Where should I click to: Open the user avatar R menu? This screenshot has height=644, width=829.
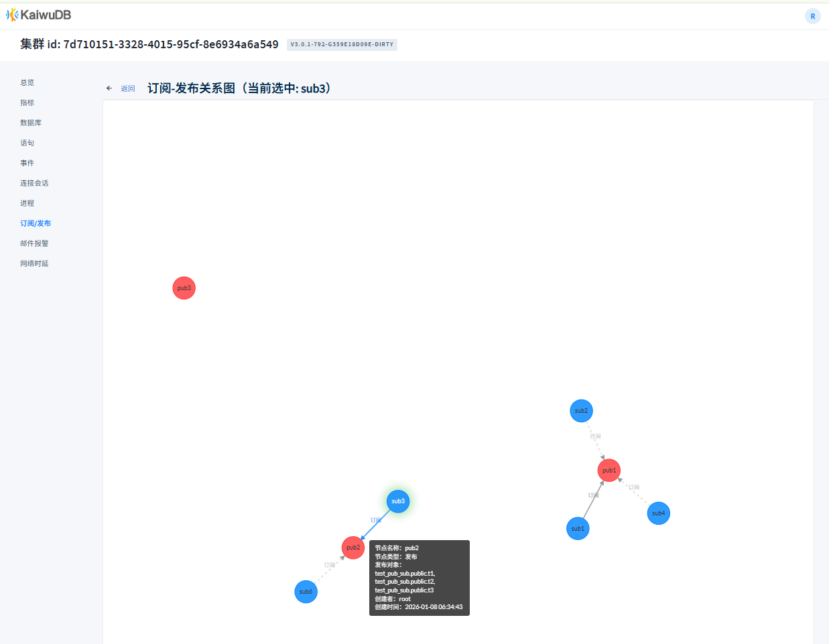(812, 16)
